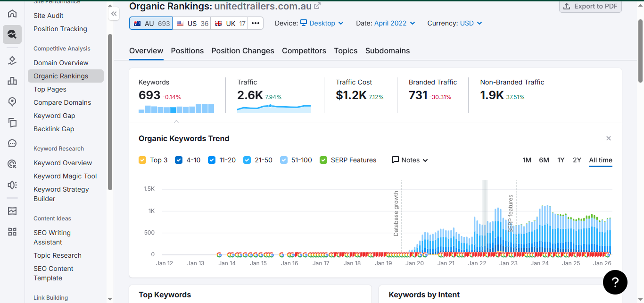Click the black help question mark button
This screenshot has height=303, width=644.
[615, 282]
